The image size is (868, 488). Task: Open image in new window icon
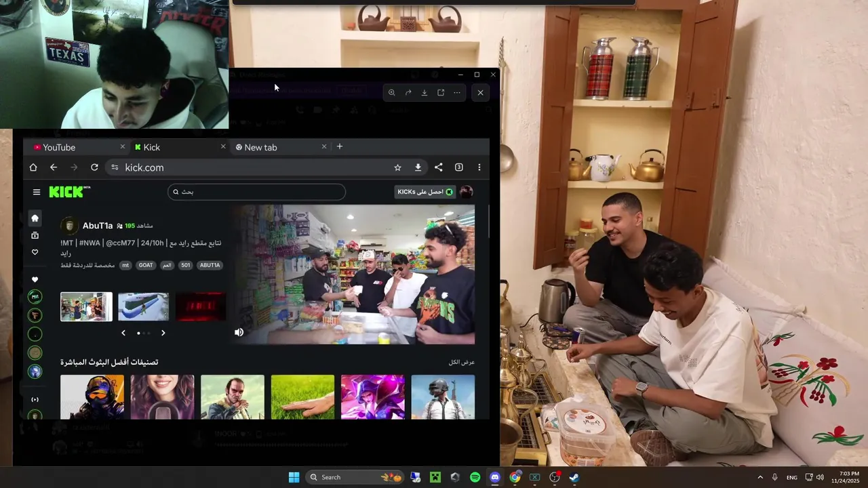441,92
